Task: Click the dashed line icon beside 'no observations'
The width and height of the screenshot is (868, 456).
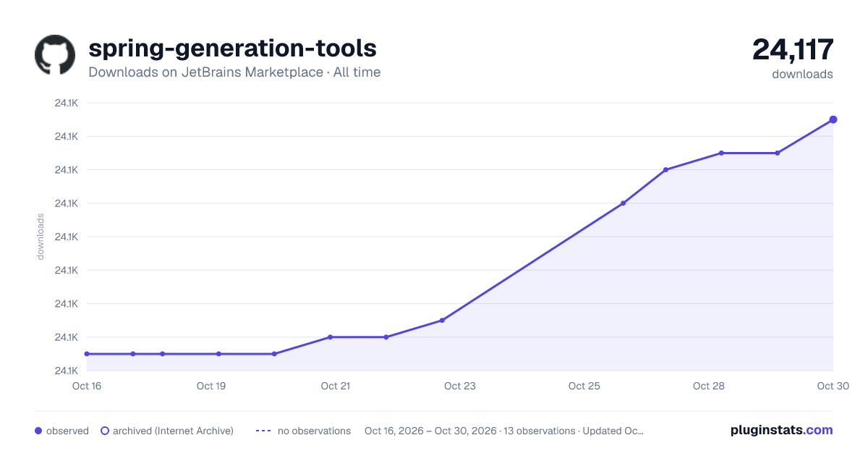Action: (263, 431)
